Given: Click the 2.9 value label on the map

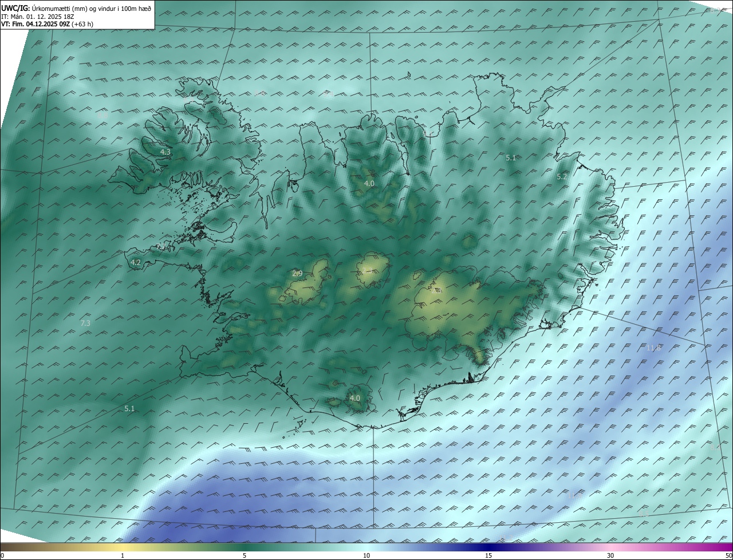Looking at the screenshot, I should click(297, 274).
